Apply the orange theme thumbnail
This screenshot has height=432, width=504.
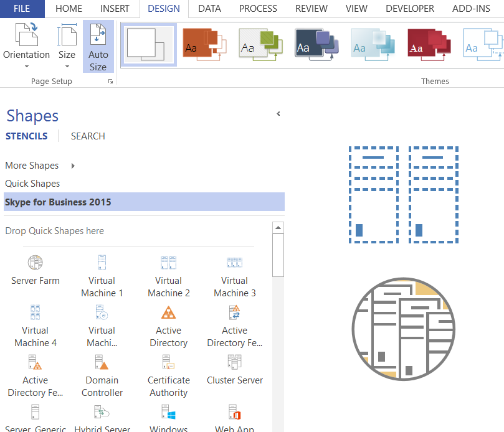[205, 45]
